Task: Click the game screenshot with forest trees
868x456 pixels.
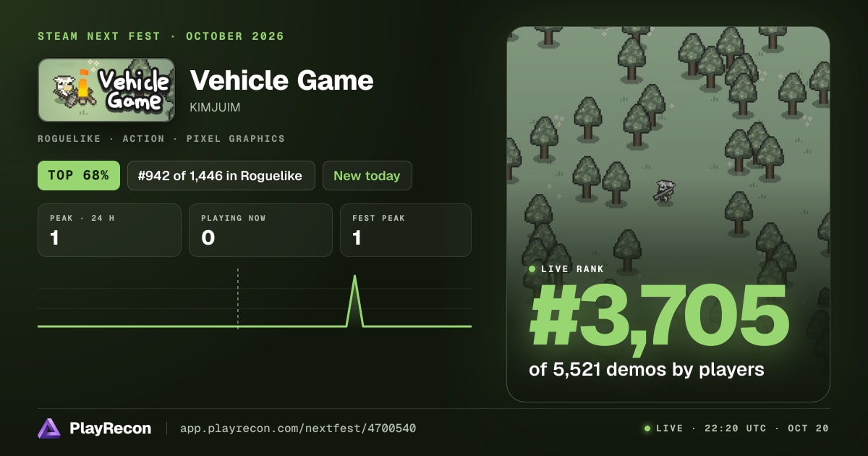Action: pos(668,214)
